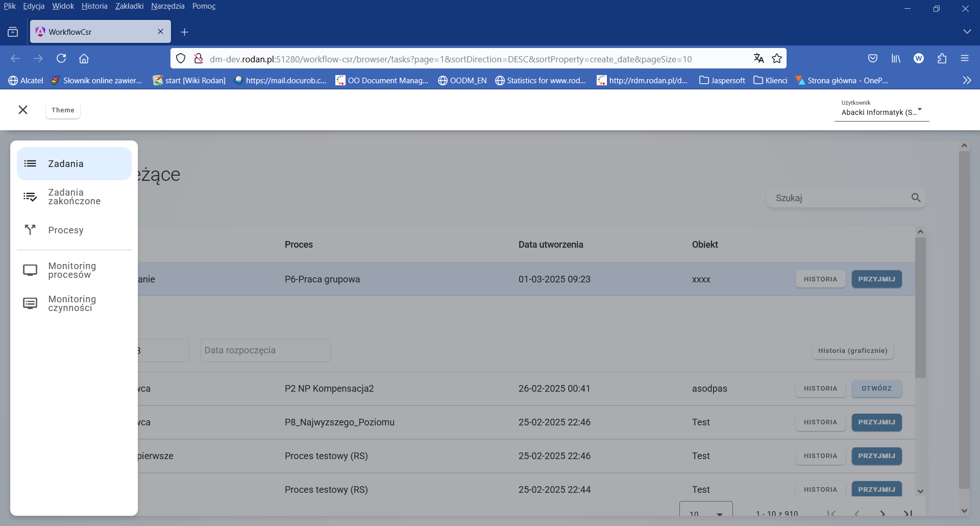The width and height of the screenshot is (980, 526).
Task: Toggle the bookmark star for this page
Action: pos(777,58)
